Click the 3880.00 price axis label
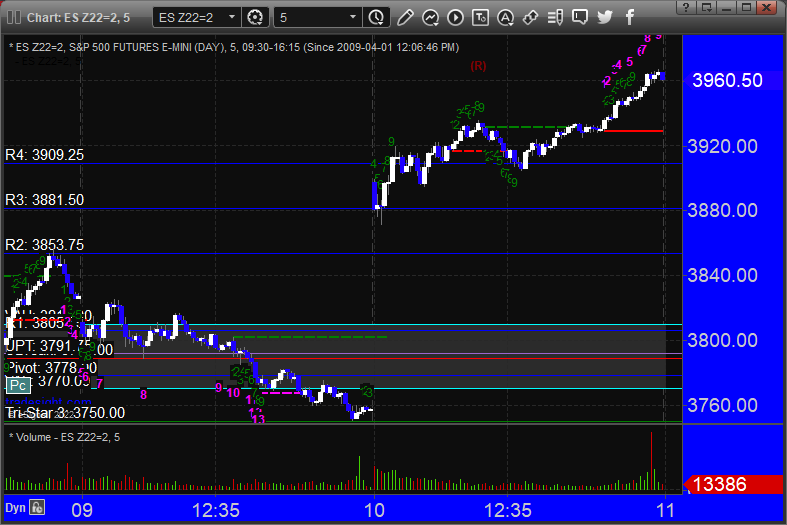The height and width of the screenshot is (525, 787). [x=722, y=210]
